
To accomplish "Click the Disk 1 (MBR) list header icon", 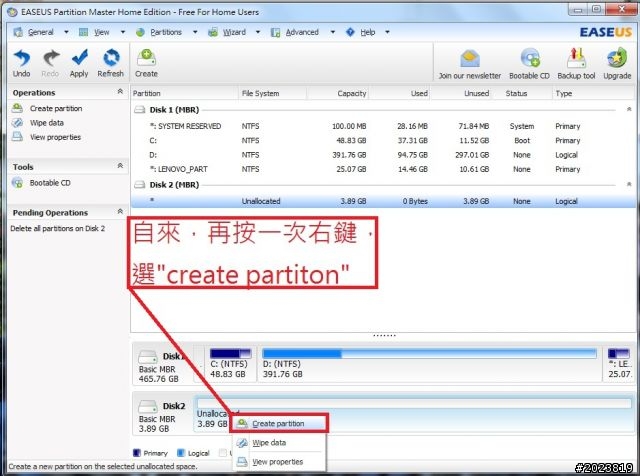I will 140,110.
